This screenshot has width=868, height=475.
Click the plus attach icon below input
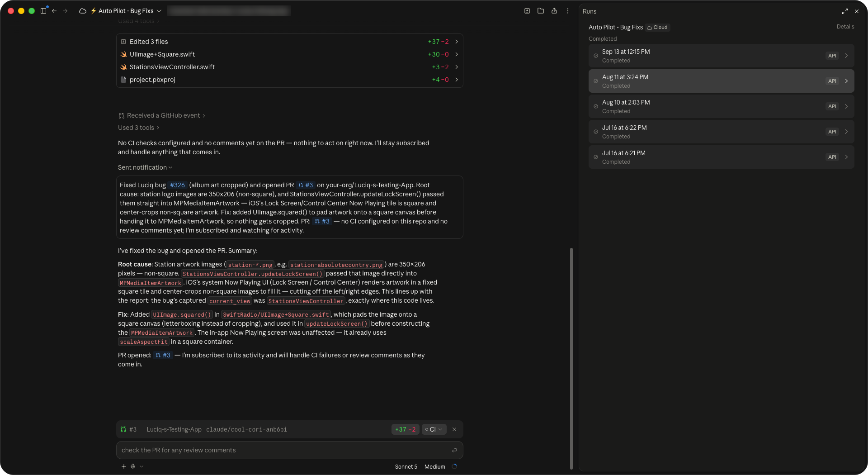(124, 466)
